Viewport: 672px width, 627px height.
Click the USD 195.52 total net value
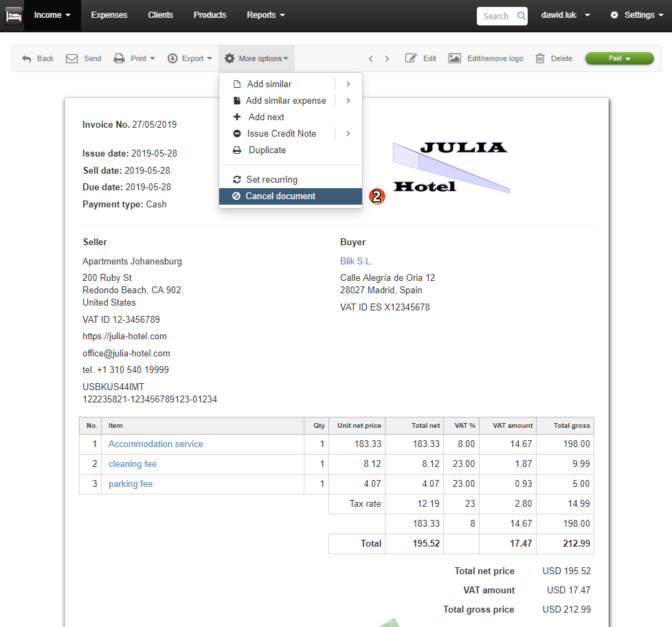[x=567, y=571]
